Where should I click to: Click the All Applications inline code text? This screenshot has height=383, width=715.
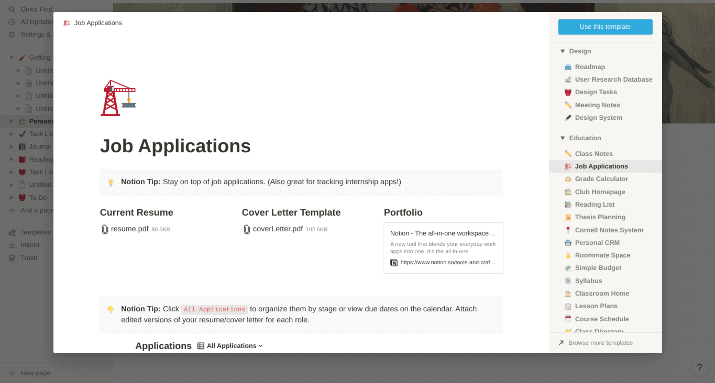pyautogui.click(x=214, y=309)
